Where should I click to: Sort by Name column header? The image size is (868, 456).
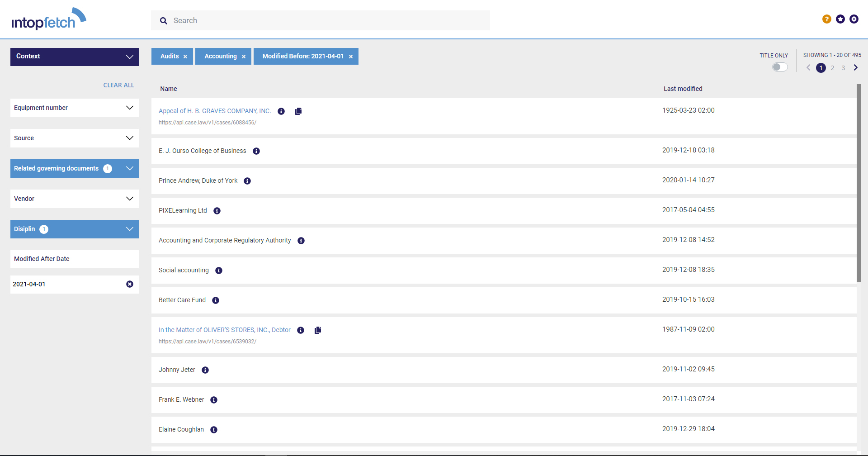169,89
